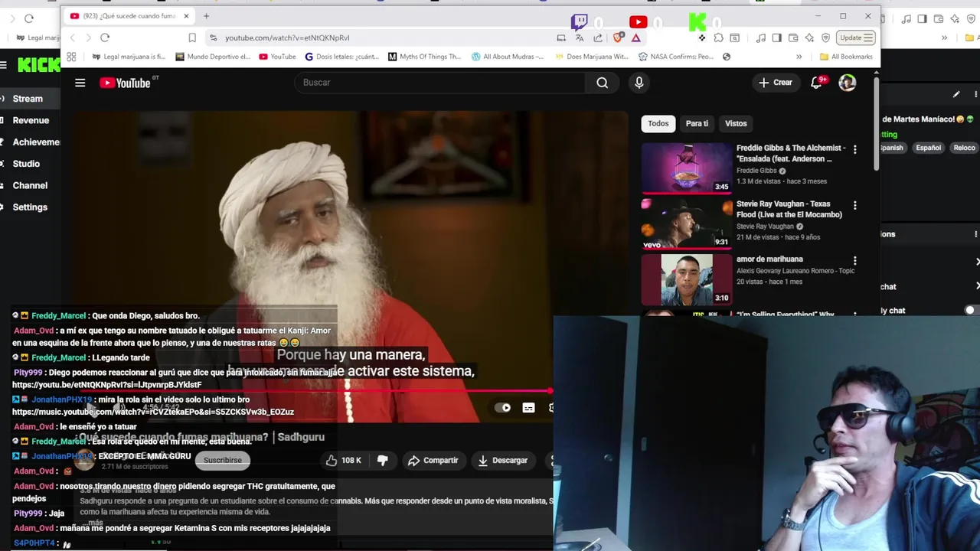This screenshot has height=551, width=980.
Task: Click the translate page icon in address bar
Action: (580, 37)
